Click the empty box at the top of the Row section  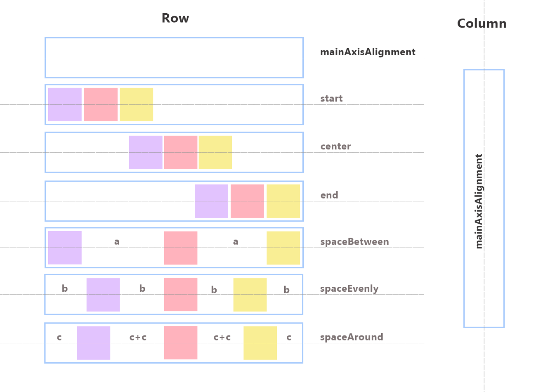[x=174, y=58]
